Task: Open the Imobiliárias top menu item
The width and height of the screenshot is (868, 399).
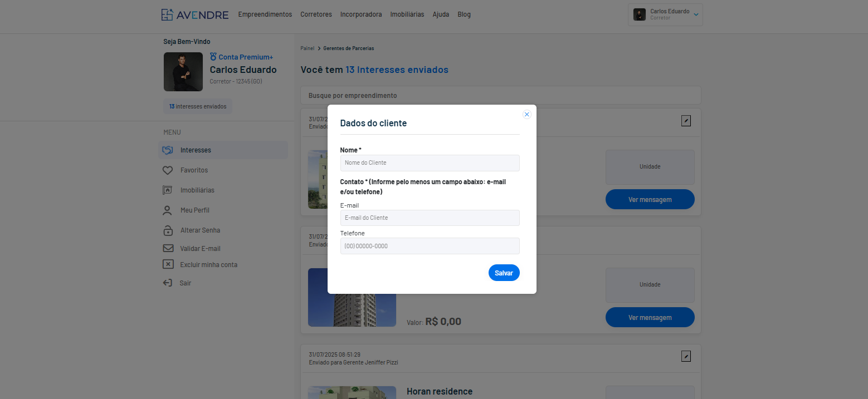Action: 407,14
